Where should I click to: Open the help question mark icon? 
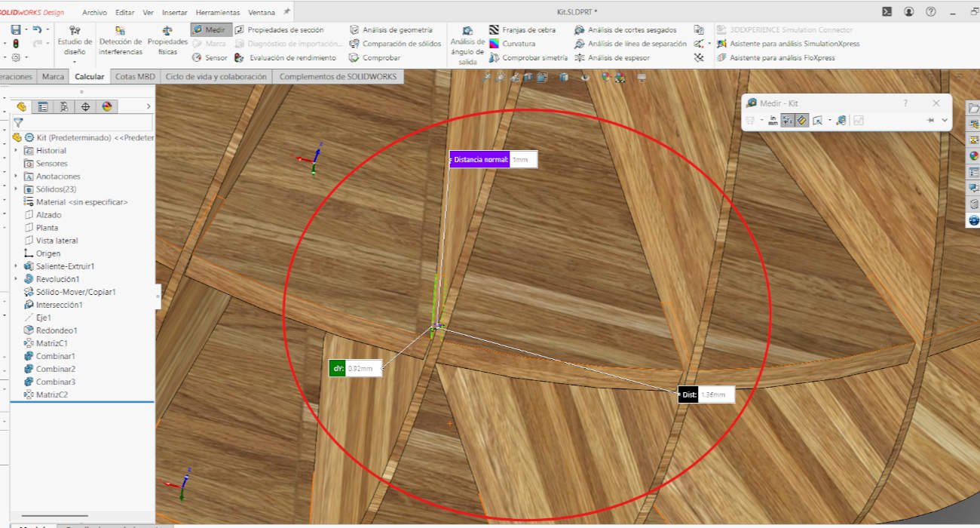931,11
